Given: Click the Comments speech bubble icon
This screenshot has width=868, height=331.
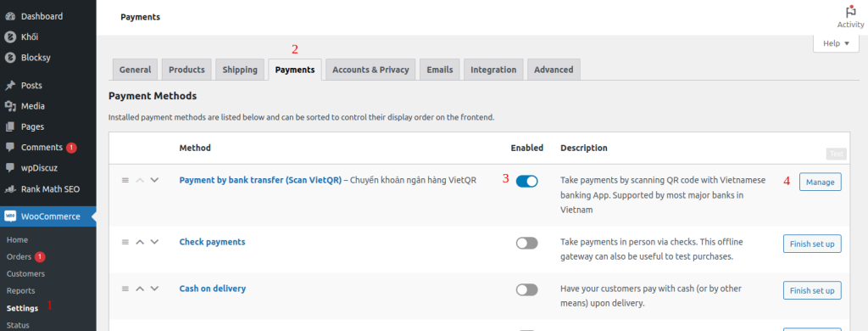Looking at the screenshot, I should [x=10, y=148].
